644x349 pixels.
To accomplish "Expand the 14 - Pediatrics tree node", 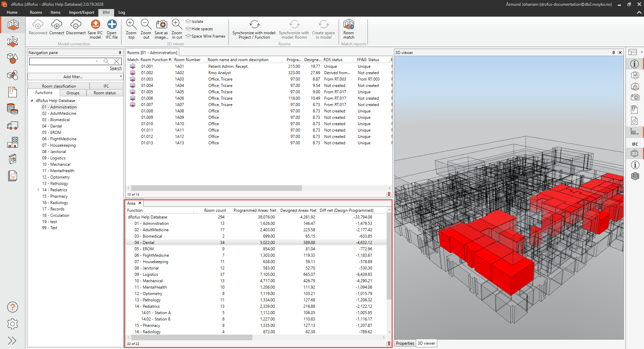I will pyautogui.click(x=39, y=190).
